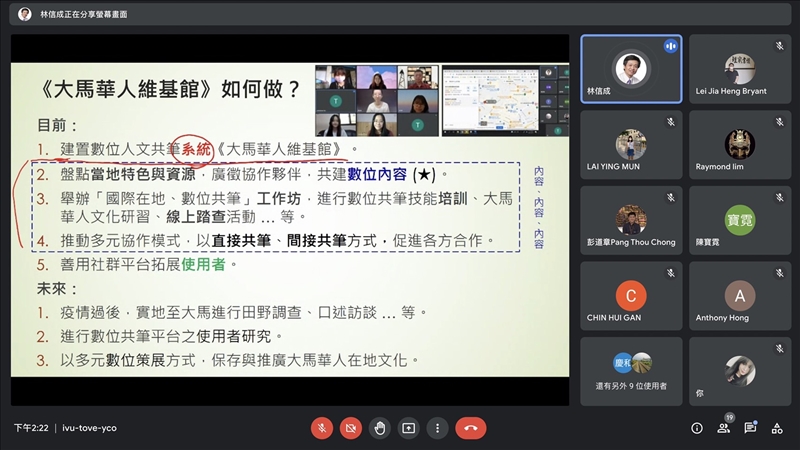This screenshot has width=800, height=450.
Task: Raise your hand in the meeting
Action: coord(380,428)
